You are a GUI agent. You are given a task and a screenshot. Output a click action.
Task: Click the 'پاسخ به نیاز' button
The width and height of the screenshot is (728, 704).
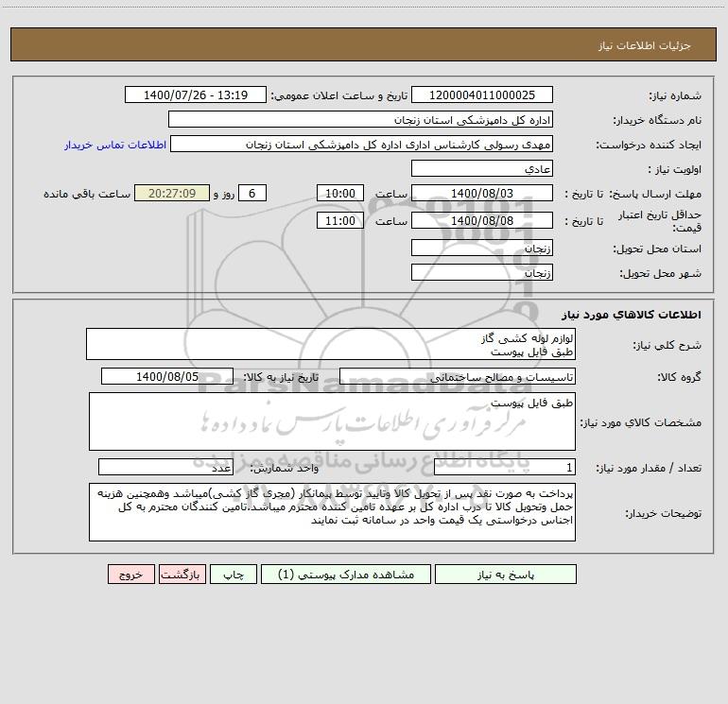[506, 574]
